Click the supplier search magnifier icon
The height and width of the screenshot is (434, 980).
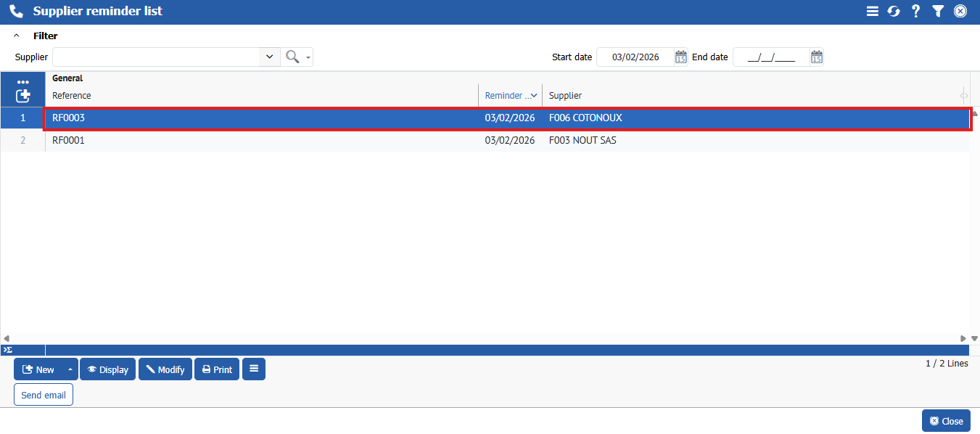[x=292, y=57]
